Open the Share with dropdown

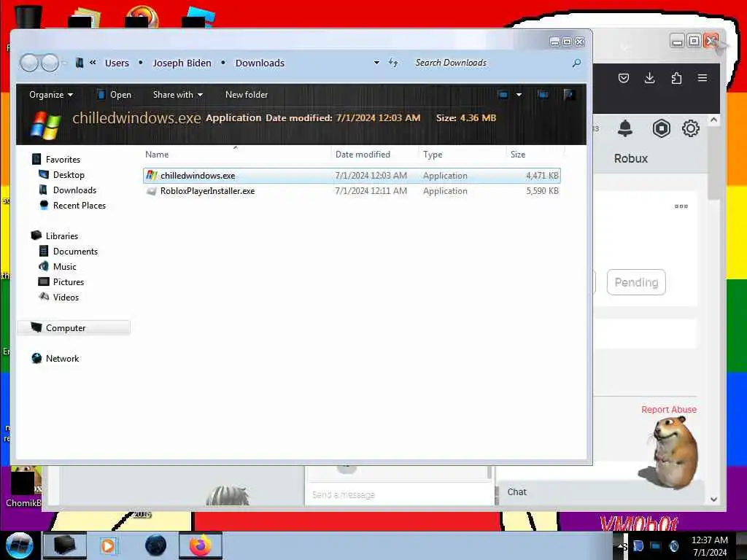(x=178, y=95)
